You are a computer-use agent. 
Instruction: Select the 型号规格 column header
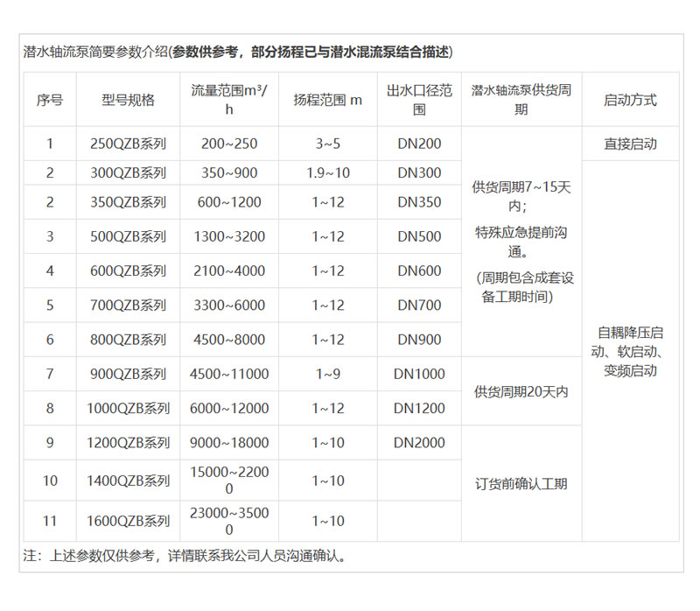[128, 100]
